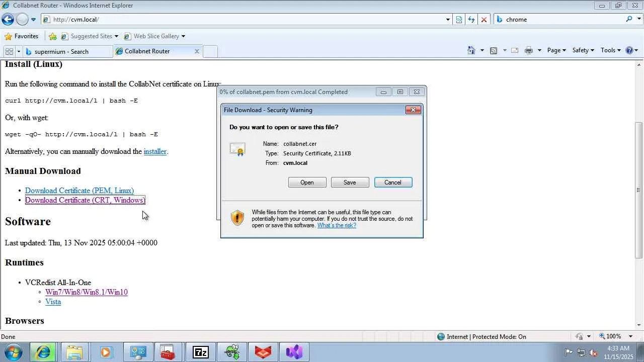
Task: Click the security certificate file icon
Action: tap(237, 149)
